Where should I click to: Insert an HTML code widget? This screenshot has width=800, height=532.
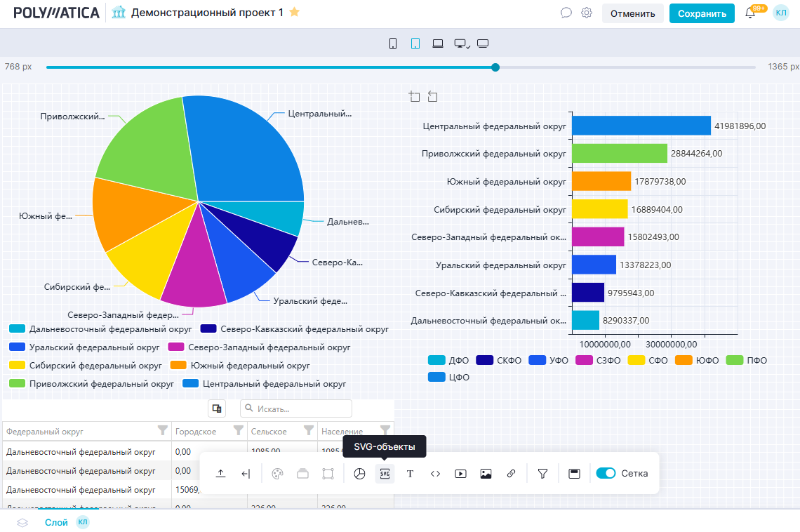coord(435,474)
